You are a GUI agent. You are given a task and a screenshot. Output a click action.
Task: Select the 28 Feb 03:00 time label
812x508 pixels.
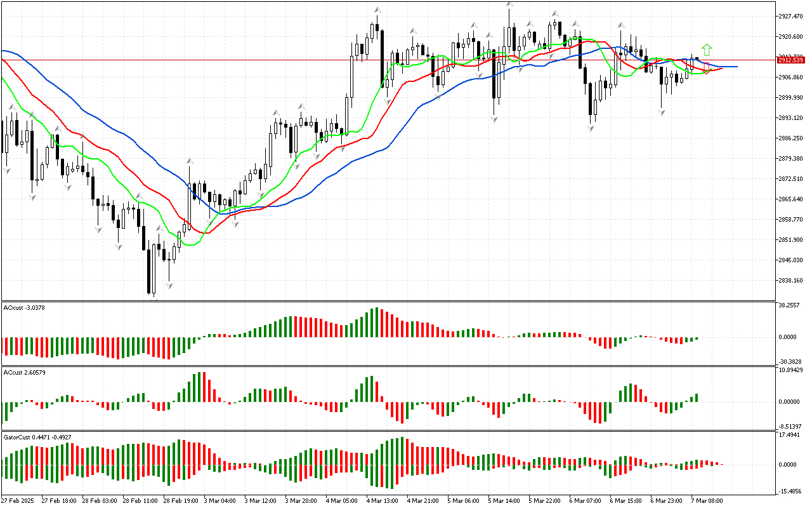(x=100, y=500)
